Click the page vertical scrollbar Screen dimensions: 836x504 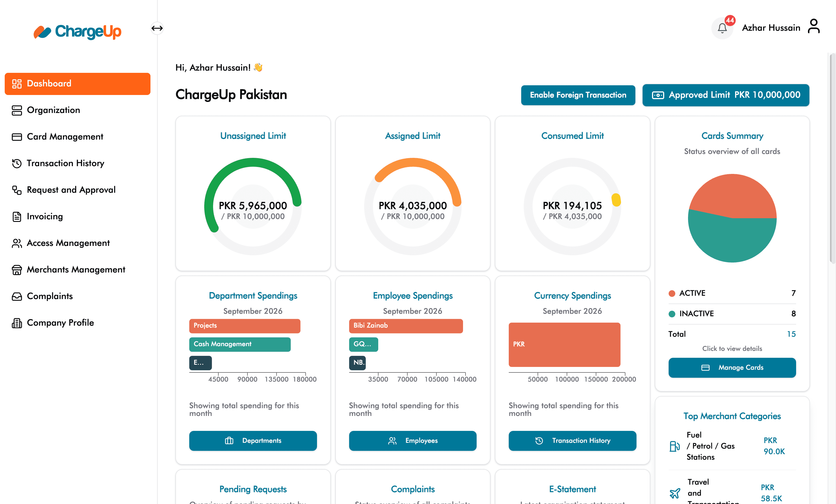click(832, 158)
